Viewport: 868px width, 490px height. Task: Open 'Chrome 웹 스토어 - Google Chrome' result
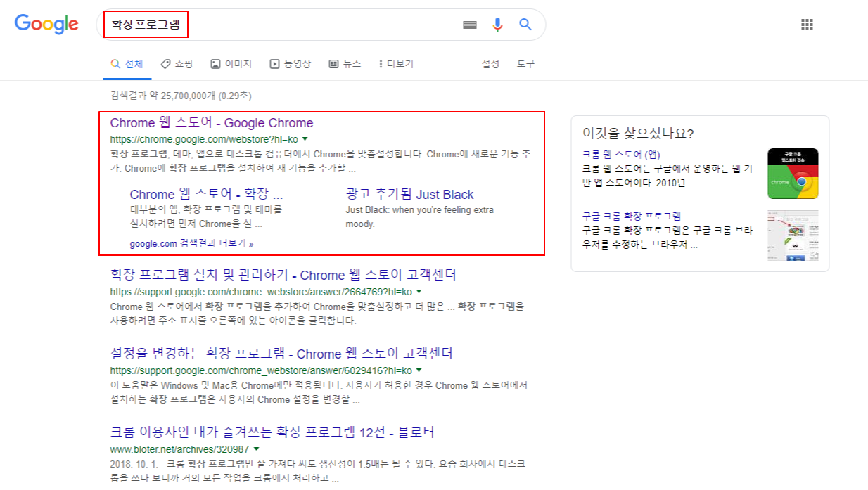(212, 123)
